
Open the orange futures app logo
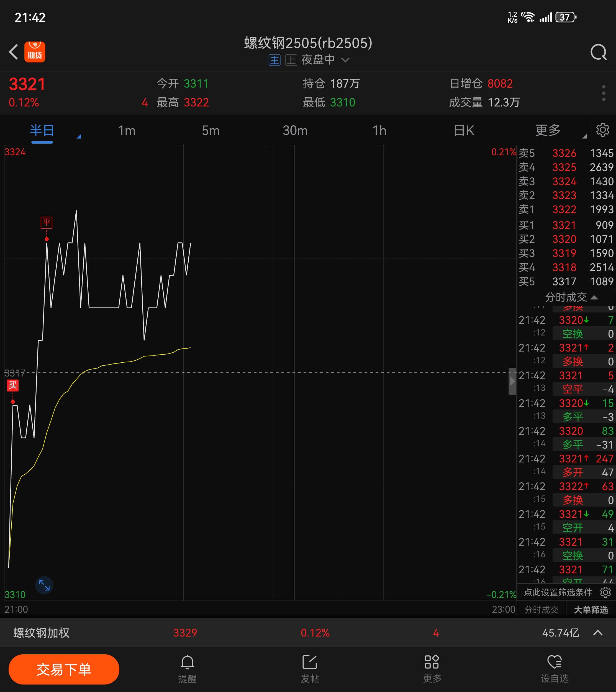click(35, 52)
